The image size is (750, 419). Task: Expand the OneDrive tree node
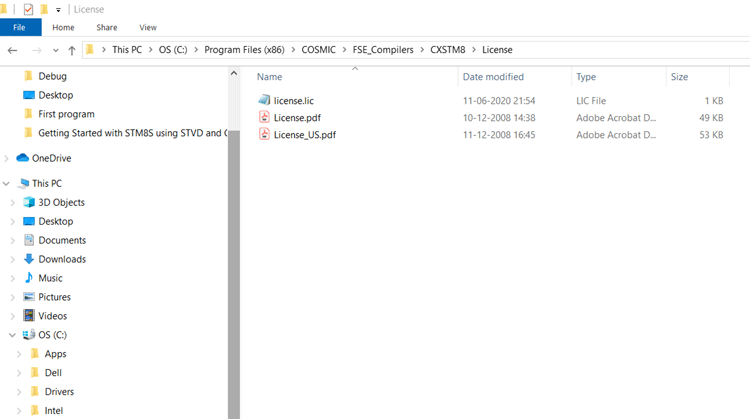click(x=7, y=158)
